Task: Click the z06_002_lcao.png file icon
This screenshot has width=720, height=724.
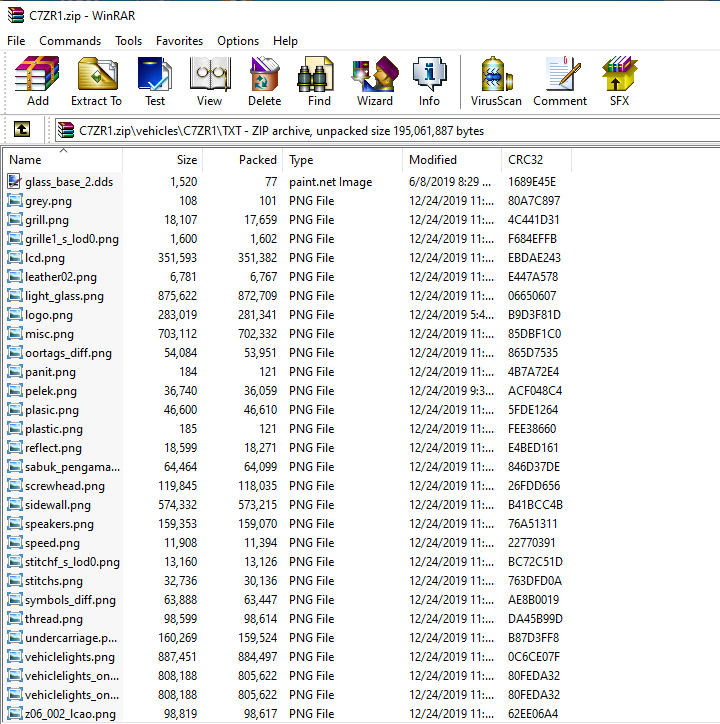Action: [x=15, y=713]
